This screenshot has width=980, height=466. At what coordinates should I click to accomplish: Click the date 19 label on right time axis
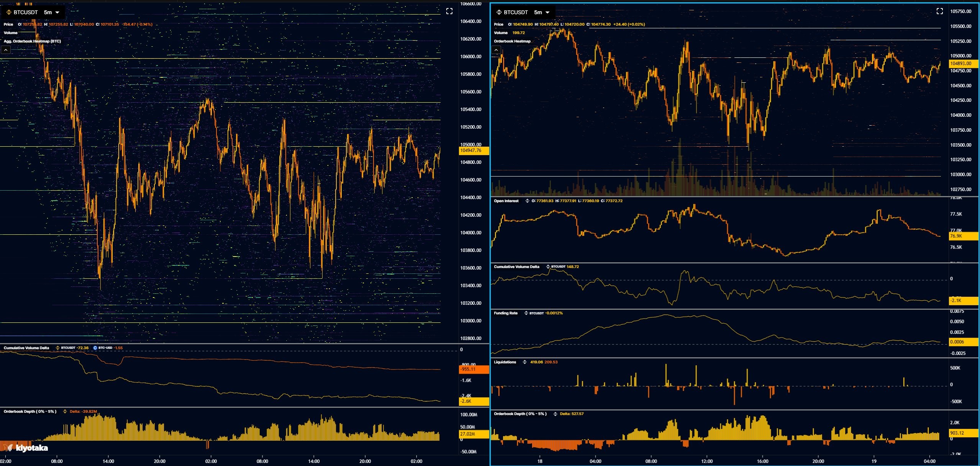tap(874, 461)
